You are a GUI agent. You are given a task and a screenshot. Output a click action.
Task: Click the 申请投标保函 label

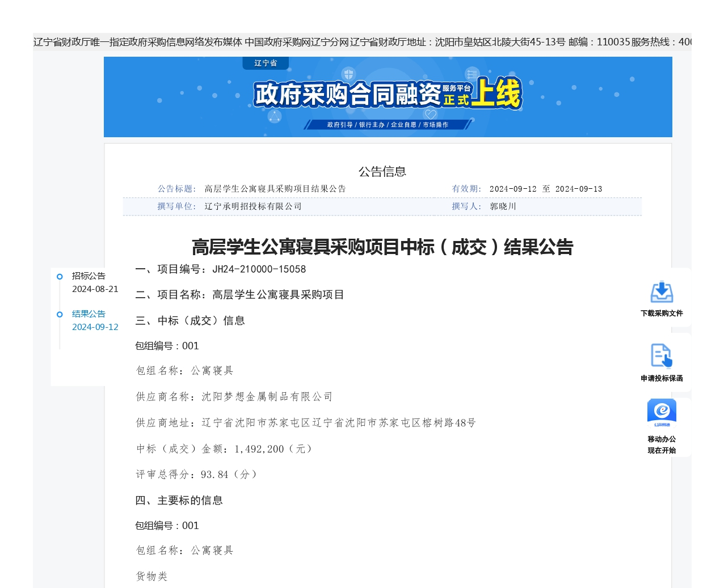(662, 378)
